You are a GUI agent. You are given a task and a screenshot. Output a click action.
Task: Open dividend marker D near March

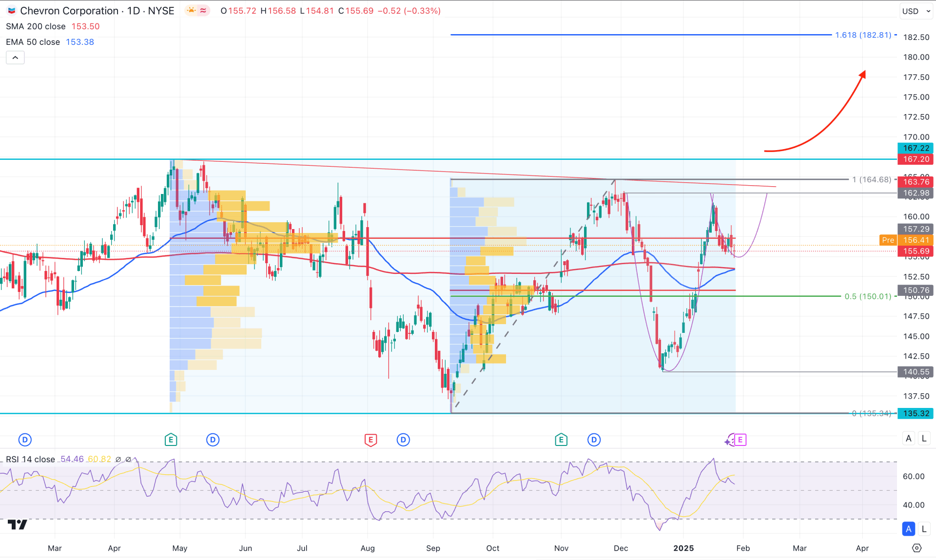click(25, 440)
